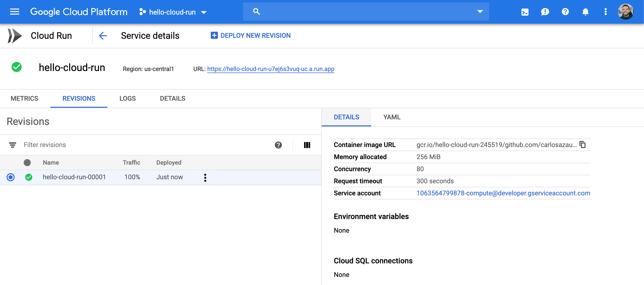
Task: Click the hello-cloud-run service URL link
Action: pos(271,69)
